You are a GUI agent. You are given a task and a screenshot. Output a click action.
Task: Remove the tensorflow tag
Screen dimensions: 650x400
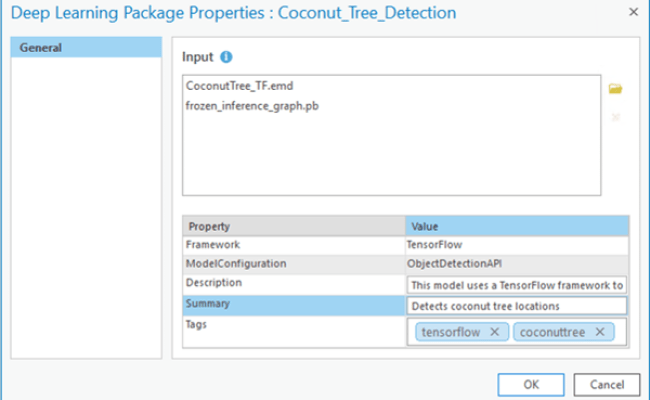coord(495,332)
